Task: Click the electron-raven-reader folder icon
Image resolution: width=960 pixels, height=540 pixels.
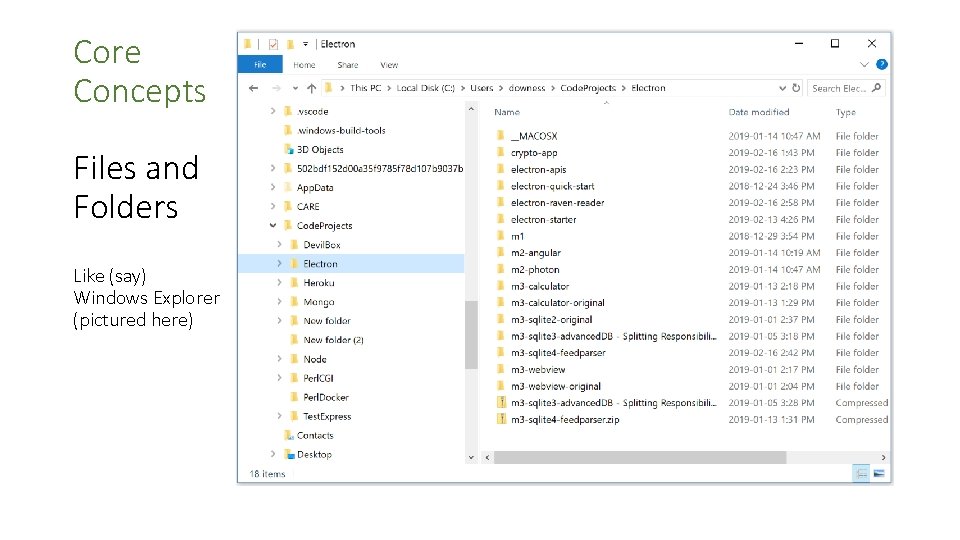Action: click(x=501, y=202)
